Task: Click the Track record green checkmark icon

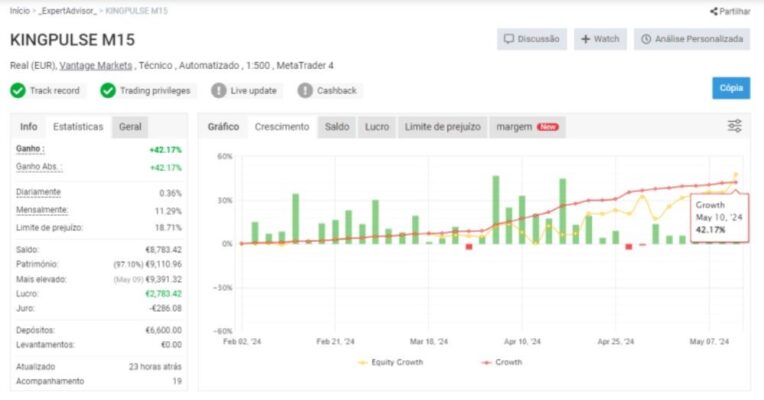Action: click(18, 90)
